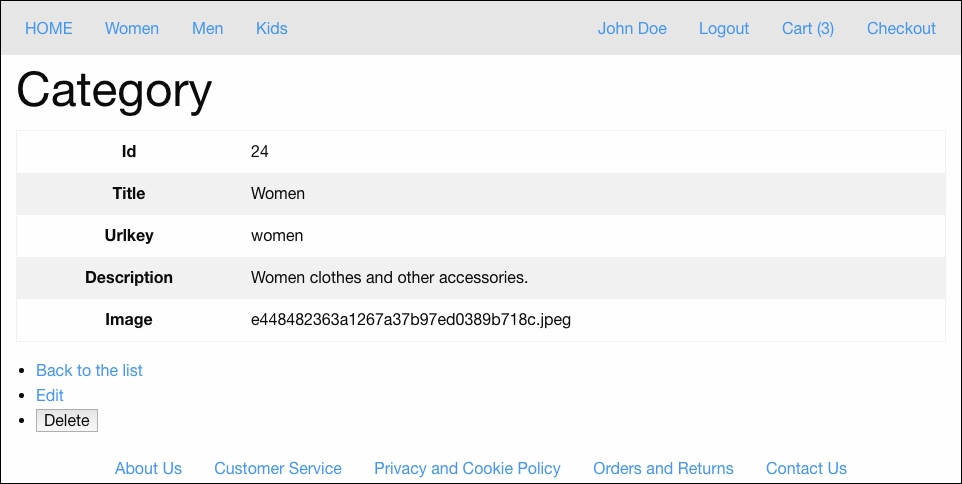The width and height of the screenshot is (962, 484).
Task: Select the description text about women clothes
Action: click(x=390, y=278)
